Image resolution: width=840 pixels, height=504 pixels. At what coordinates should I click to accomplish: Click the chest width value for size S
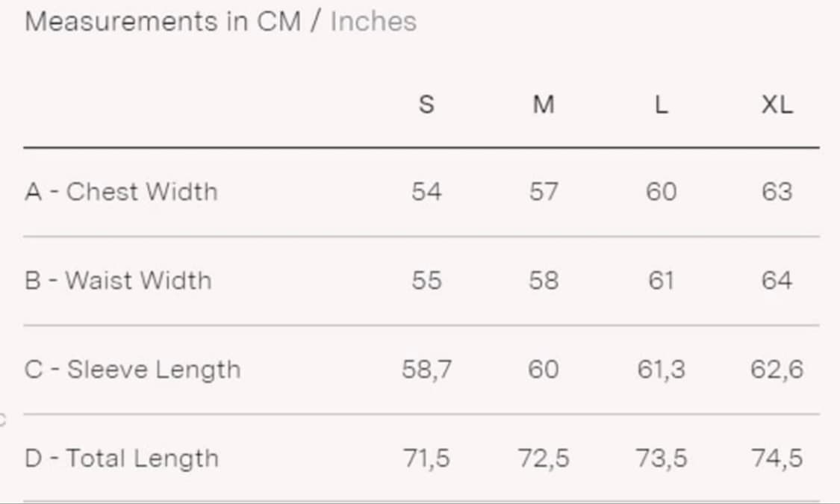tap(426, 192)
